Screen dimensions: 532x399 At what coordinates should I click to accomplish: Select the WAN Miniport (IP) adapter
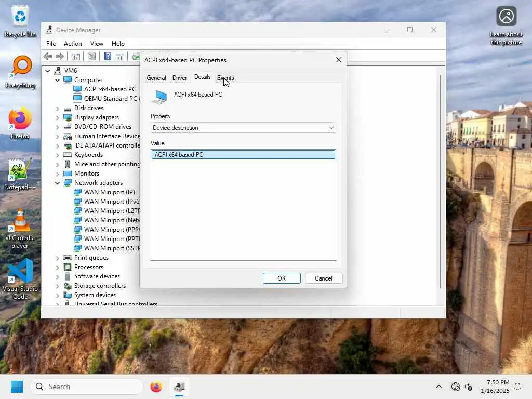point(109,192)
